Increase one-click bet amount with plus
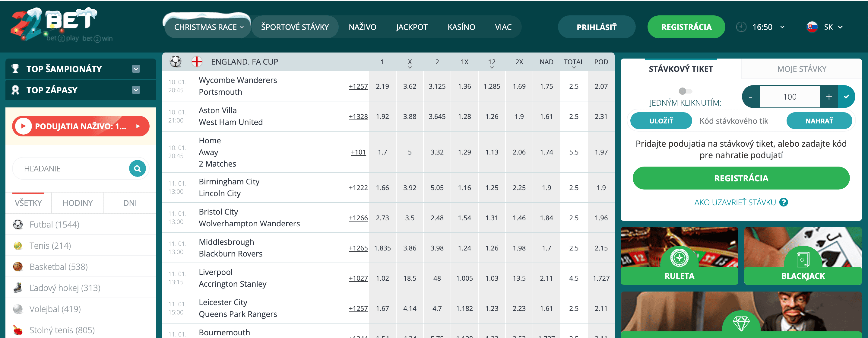868x338 pixels. click(x=829, y=97)
